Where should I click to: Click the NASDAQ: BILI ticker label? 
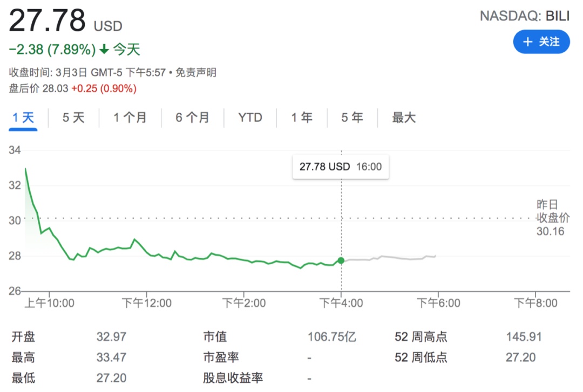524,16
